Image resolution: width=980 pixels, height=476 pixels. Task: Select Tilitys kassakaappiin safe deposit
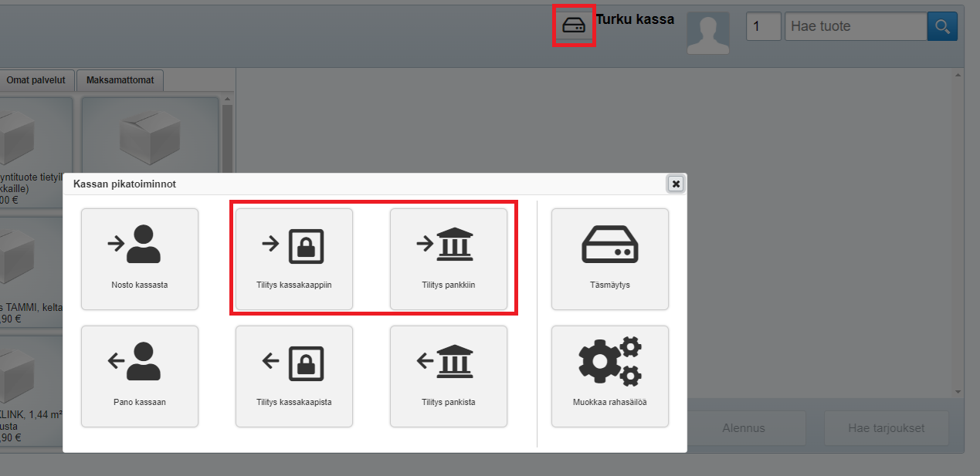tap(294, 259)
